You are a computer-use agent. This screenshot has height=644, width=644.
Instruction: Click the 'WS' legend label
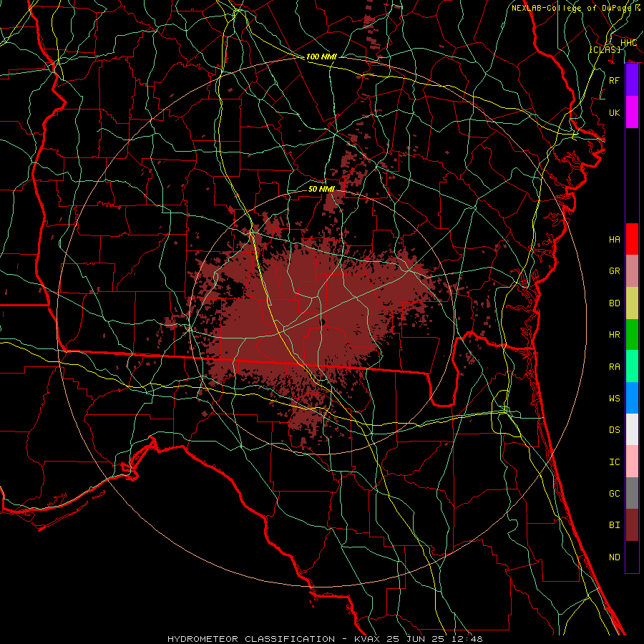615,399
